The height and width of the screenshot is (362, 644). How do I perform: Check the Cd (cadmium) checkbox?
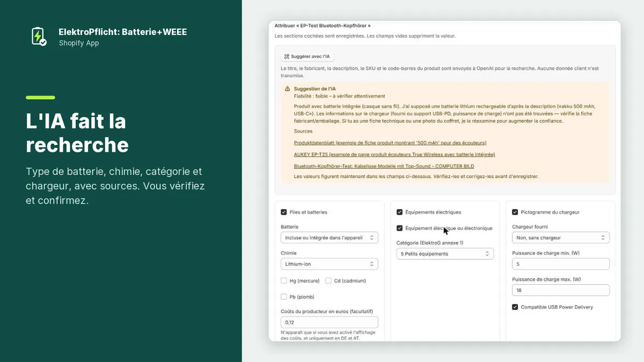328,280
